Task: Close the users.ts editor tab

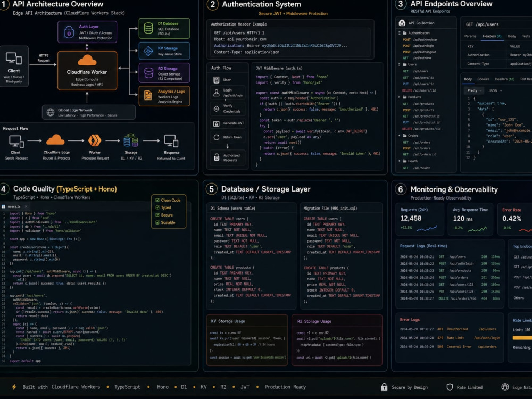Action: (26, 206)
